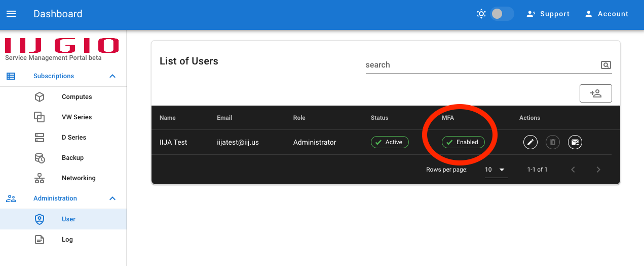Click the Support link
Image resolution: width=644 pixels, height=266 pixels.
548,14
